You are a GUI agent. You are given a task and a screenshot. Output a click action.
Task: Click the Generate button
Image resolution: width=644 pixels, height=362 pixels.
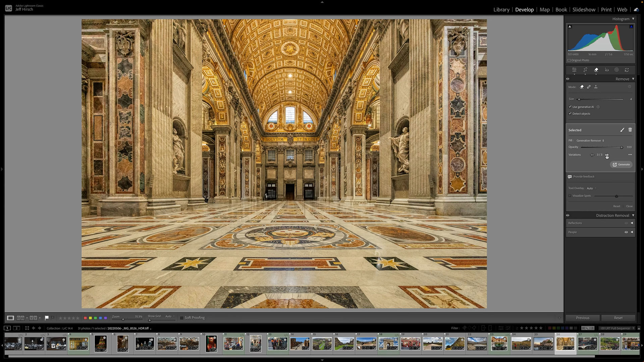tap(621, 165)
